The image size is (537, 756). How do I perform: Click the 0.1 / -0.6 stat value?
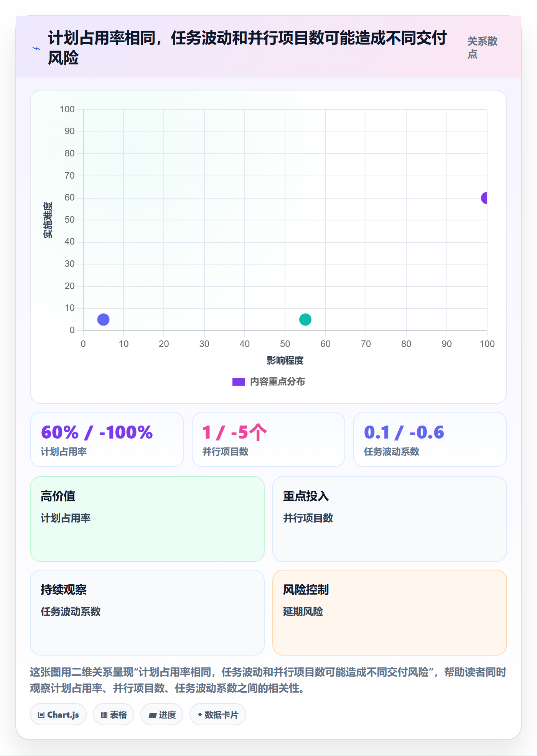(404, 432)
